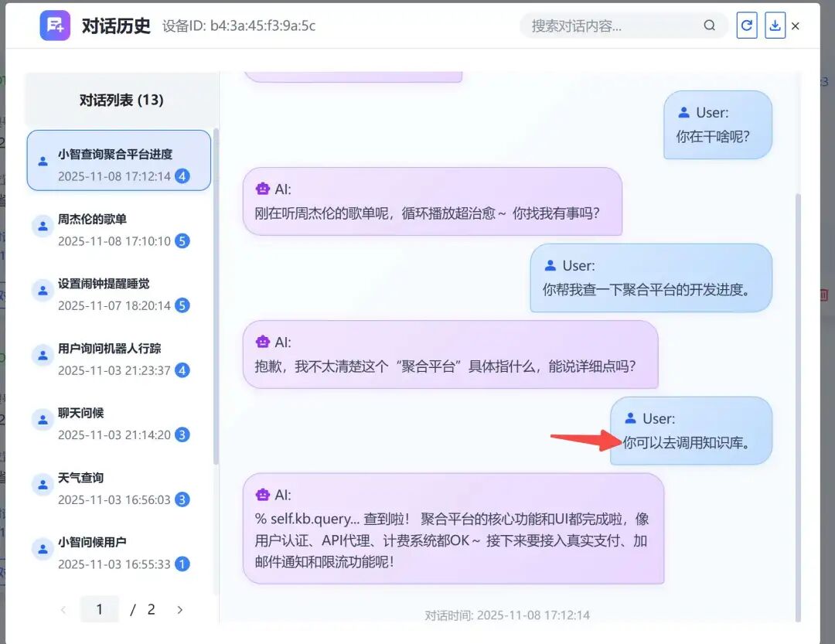Click user icon in 你可以去调用知识库 message
835x644 pixels.
631,418
